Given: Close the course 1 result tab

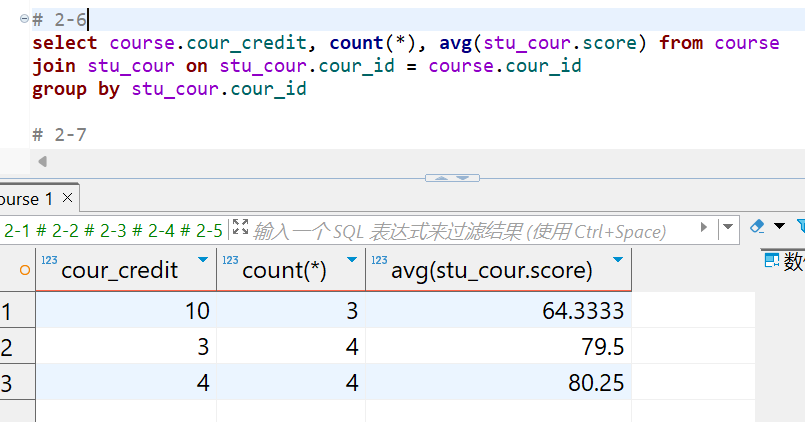Looking at the screenshot, I should pyautogui.click(x=68, y=198).
